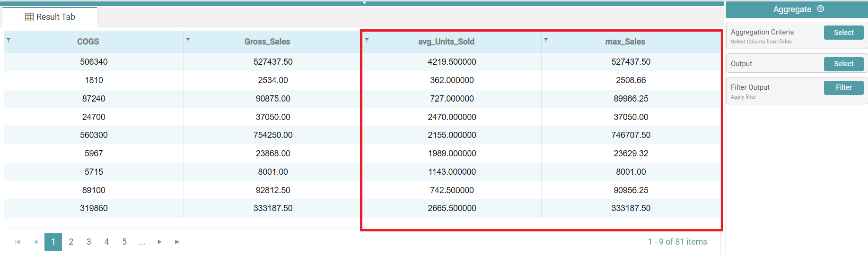Go to the first page arrow
This screenshot has width=868, height=255.
[x=18, y=242]
